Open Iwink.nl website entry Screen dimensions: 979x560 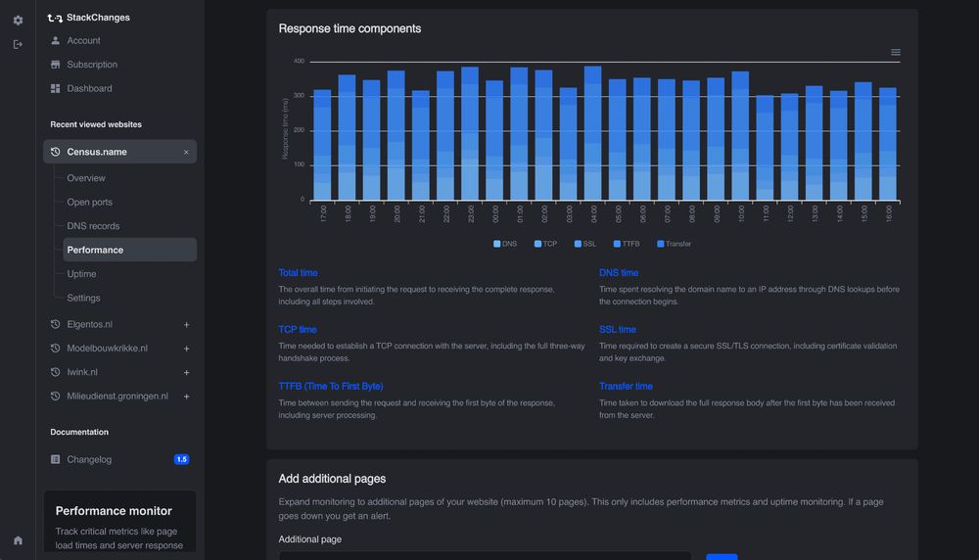tap(82, 372)
